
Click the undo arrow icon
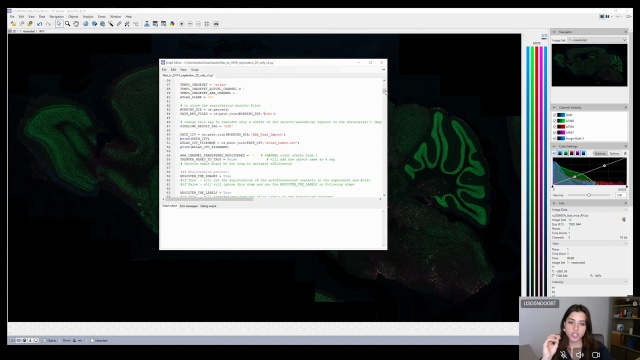click(40, 24)
